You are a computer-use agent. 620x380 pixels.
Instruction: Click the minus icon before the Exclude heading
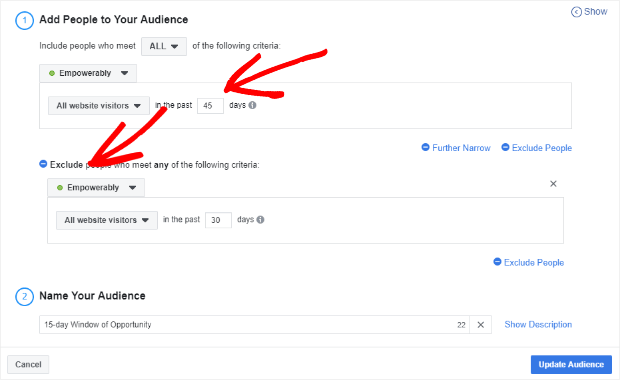click(x=43, y=164)
